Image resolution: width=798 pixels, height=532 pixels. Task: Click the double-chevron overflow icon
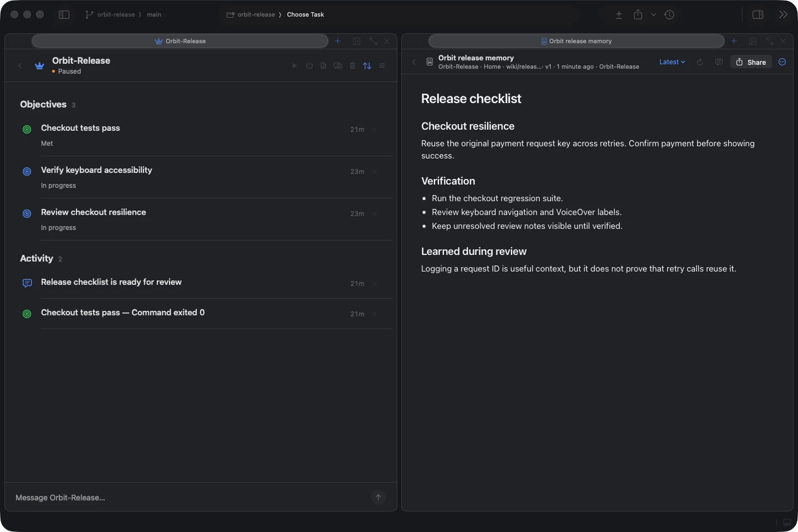pos(783,14)
